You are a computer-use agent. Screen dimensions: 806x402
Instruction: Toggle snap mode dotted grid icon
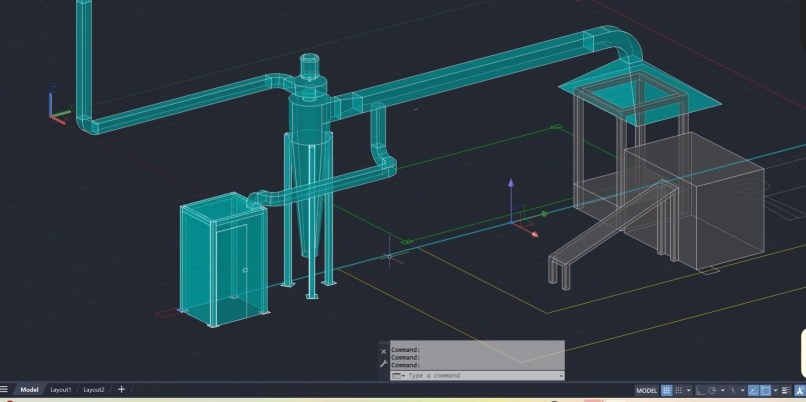coord(679,390)
